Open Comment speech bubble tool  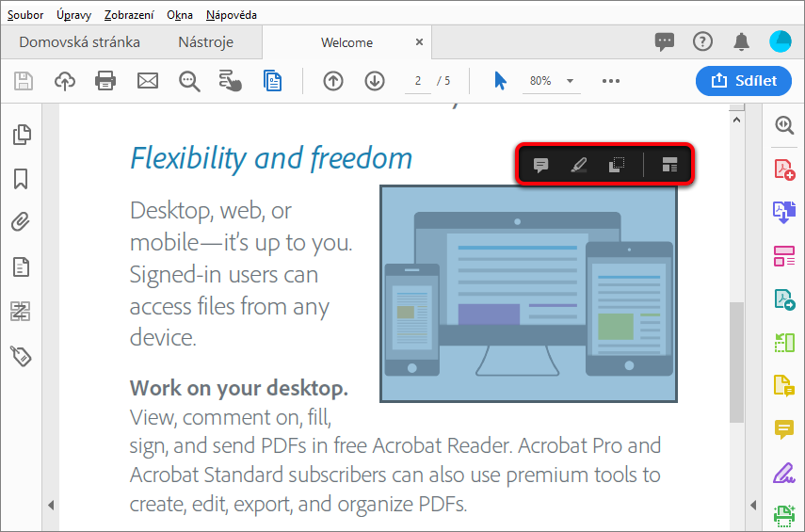(x=784, y=429)
